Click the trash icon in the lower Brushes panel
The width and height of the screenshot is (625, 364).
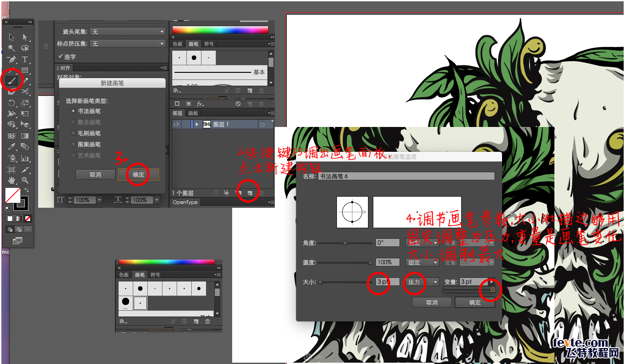point(207,321)
